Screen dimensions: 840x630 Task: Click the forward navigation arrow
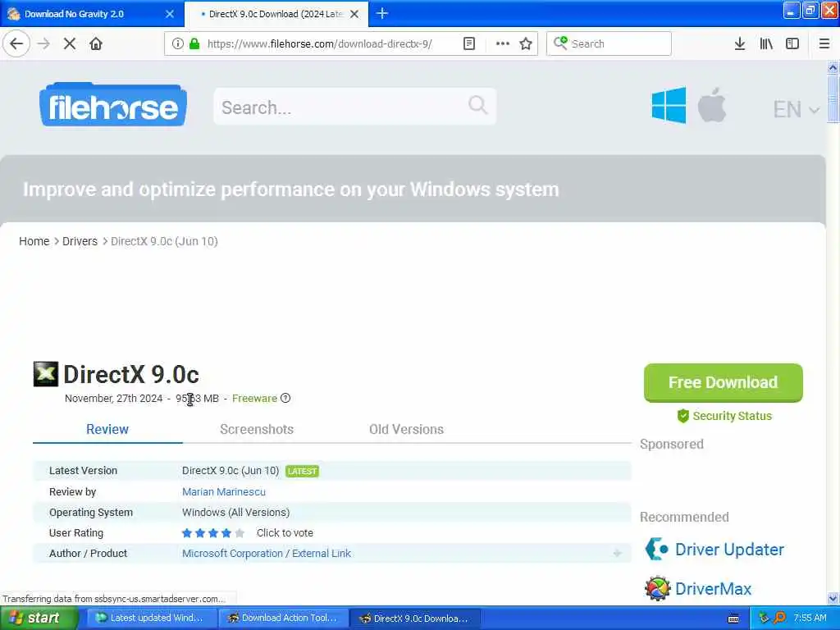[x=43, y=43]
